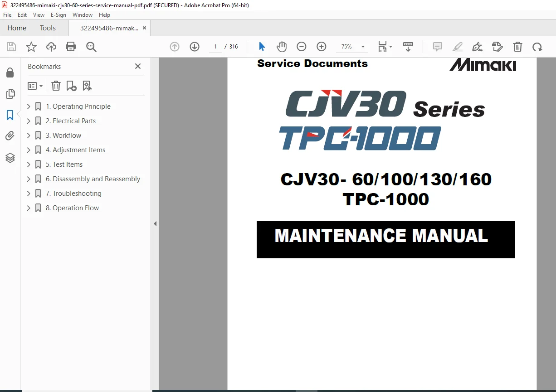The image size is (556, 392).
Task: Expand the 2. Electrical Parts bookmark
Action: (29, 121)
